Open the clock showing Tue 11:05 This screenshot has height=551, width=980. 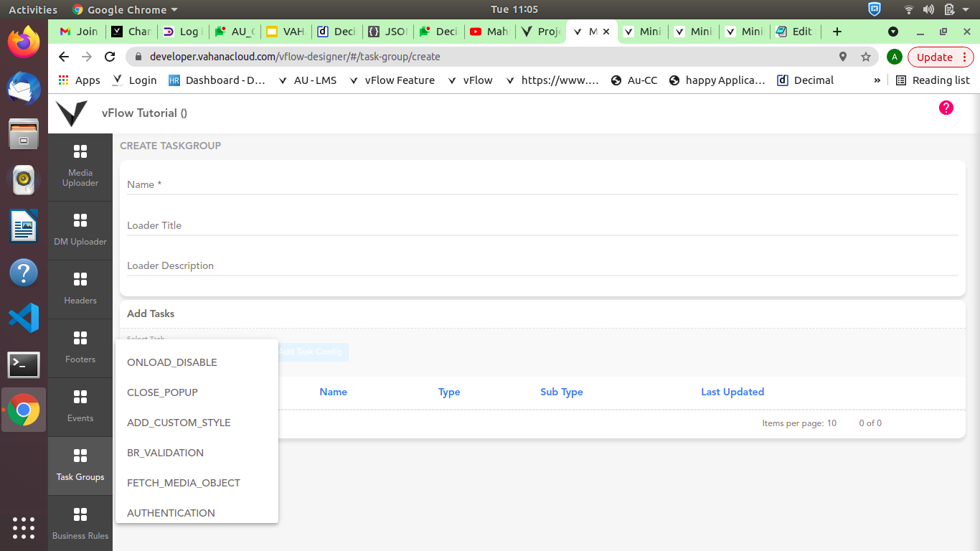514,9
